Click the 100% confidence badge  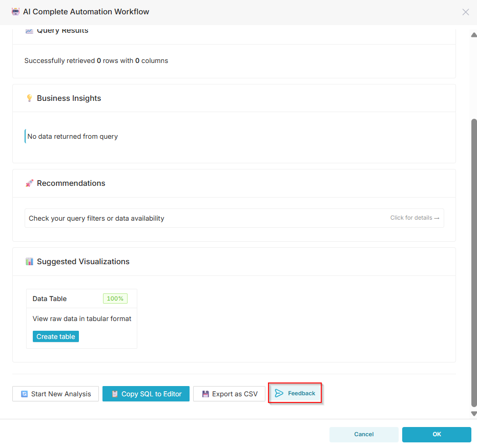(115, 298)
